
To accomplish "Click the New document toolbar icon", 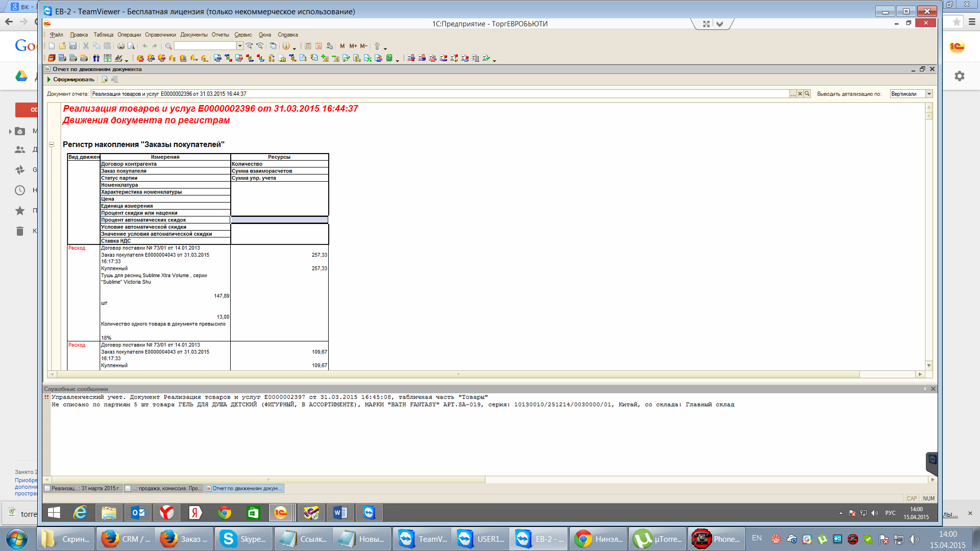I will point(52,46).
